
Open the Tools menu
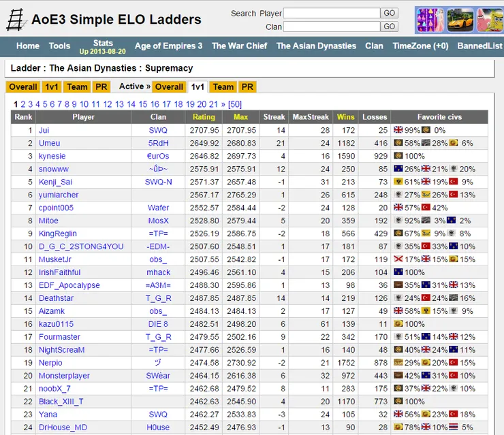(59, 46)
